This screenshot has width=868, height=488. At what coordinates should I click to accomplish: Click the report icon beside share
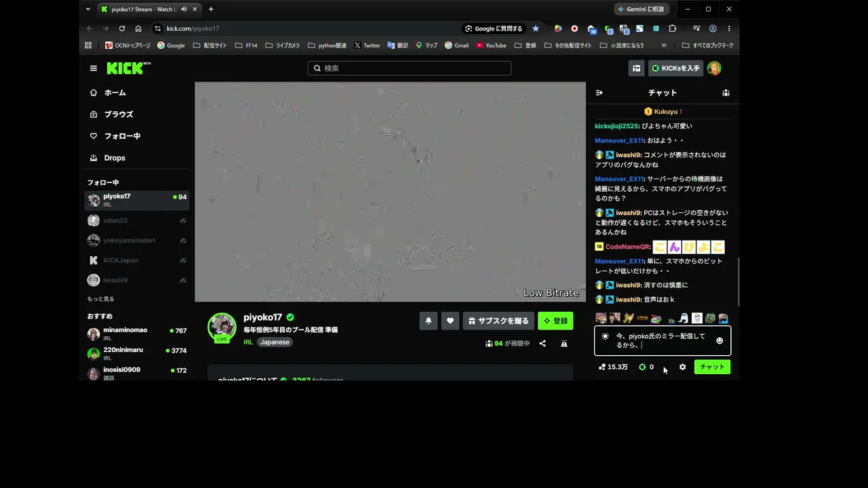click(x=564, y=344)
